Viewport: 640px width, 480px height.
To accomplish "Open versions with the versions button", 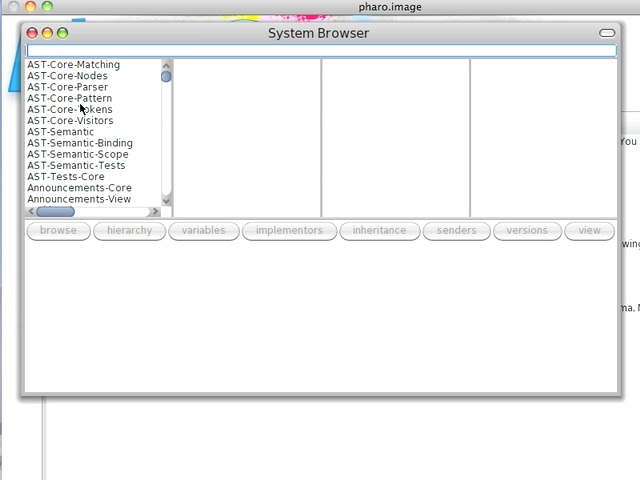I will coord(527,231).
